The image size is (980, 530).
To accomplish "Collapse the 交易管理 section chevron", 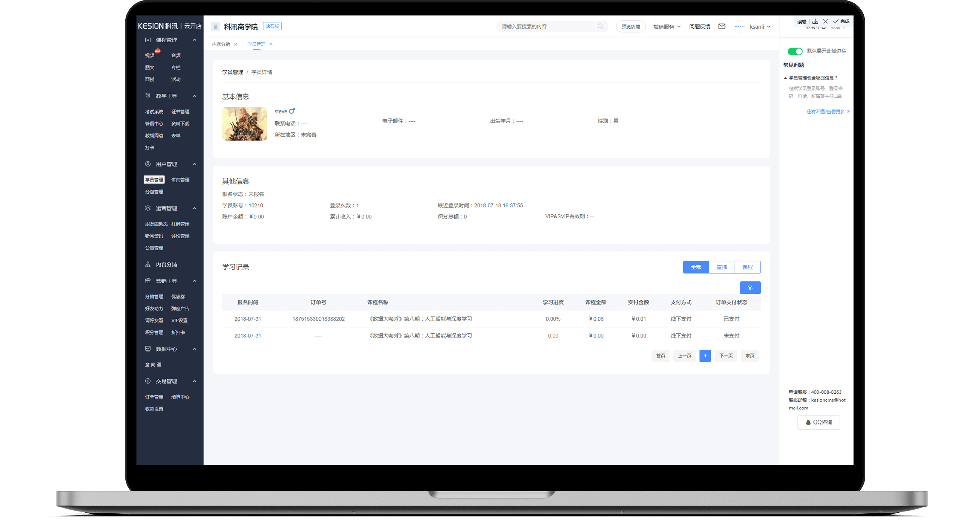I will click(x=195, y=381).
